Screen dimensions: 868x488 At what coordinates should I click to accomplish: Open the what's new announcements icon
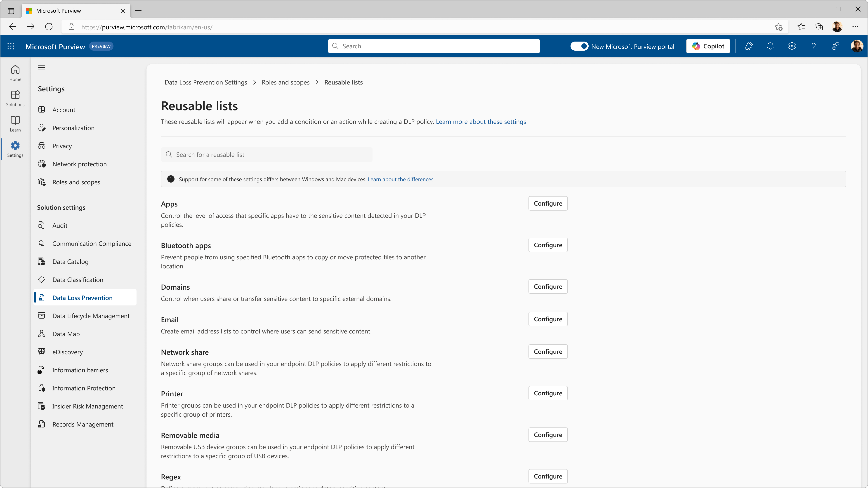tap(749, 46)
